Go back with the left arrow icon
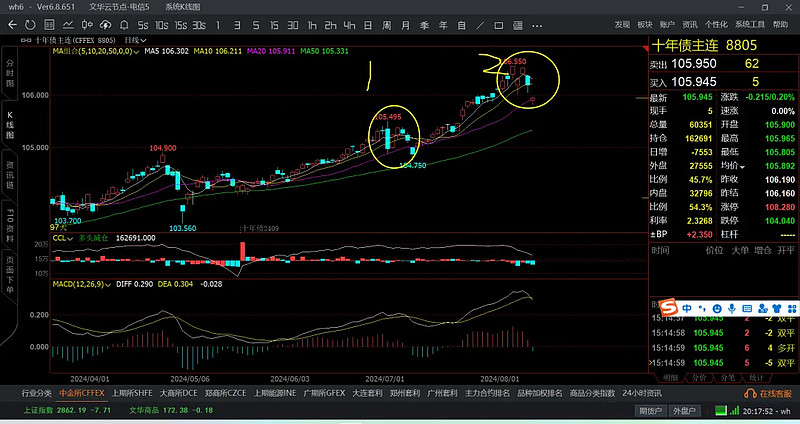Screen dimensions: 800x424 point(12,24)
